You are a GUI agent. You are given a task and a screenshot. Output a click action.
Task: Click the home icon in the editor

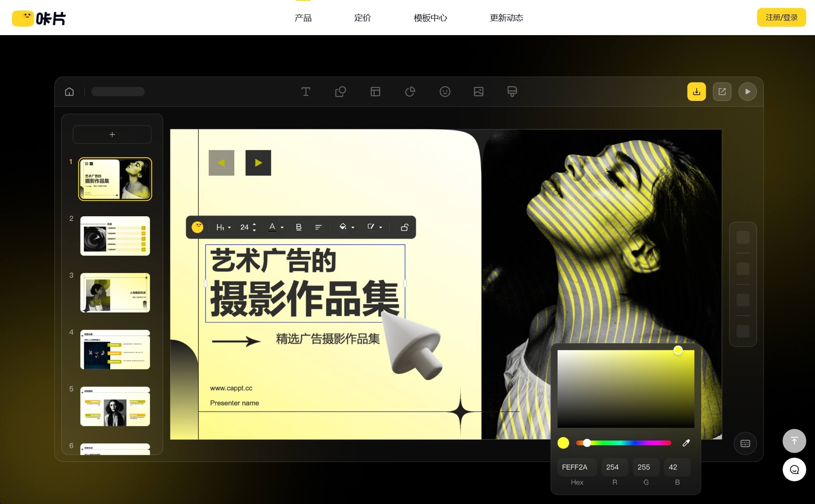tap(69, 92)
